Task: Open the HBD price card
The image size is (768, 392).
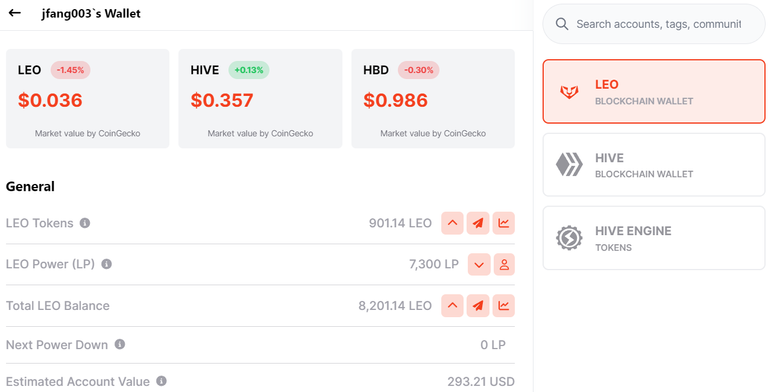Action: (433, 98)
